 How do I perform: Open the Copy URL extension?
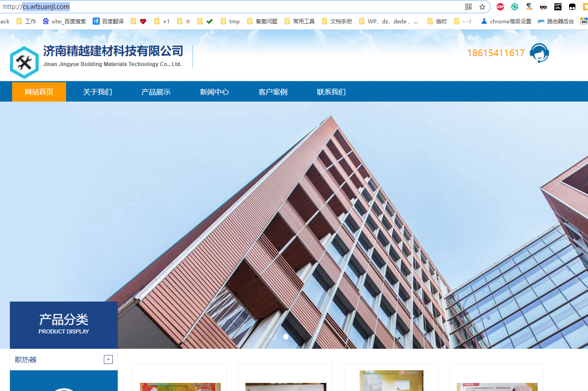click(x=558, y=7)
